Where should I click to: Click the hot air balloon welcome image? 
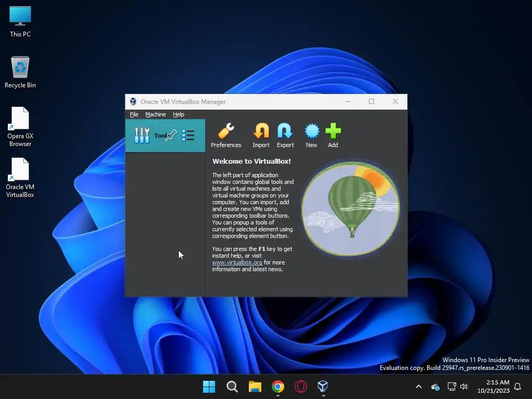(x=351, y=209)
